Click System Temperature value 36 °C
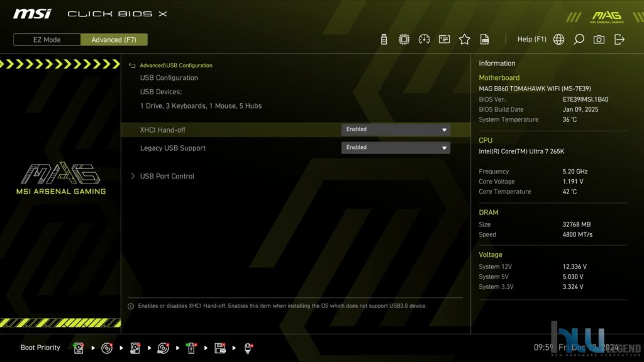Viewport: 644px width, 362px height. (570, 119)
